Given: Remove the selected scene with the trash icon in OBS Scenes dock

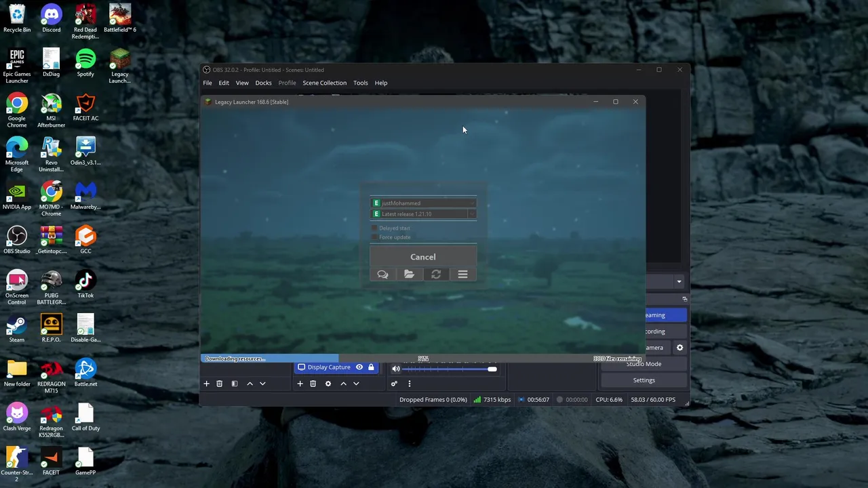Looking at the screenshot, I should (x=219, y=384).
